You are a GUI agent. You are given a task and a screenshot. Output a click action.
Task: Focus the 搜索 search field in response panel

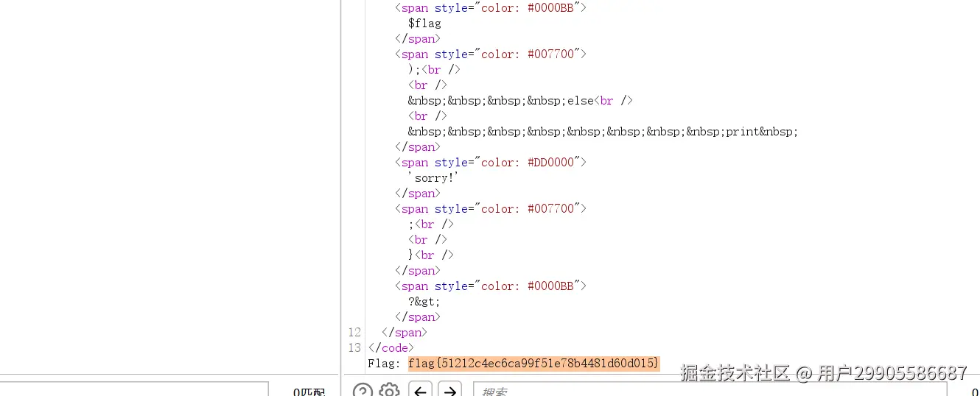(x=710, y=391)
